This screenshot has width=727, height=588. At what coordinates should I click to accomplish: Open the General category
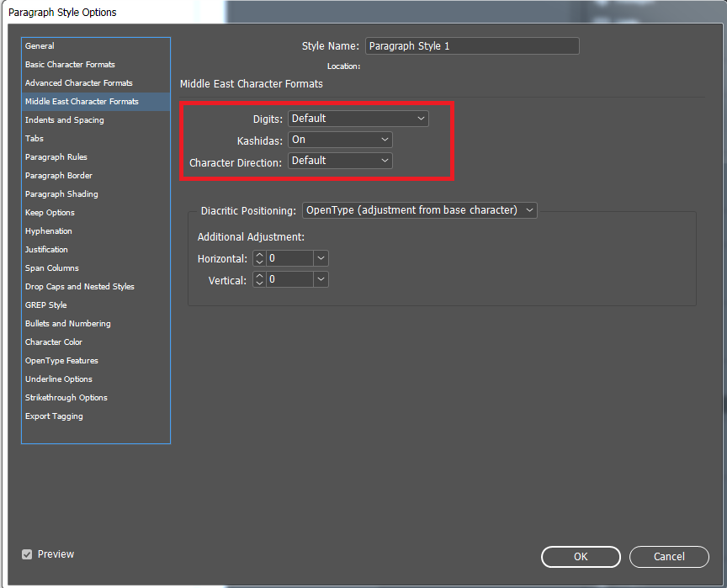coord(96,46)
